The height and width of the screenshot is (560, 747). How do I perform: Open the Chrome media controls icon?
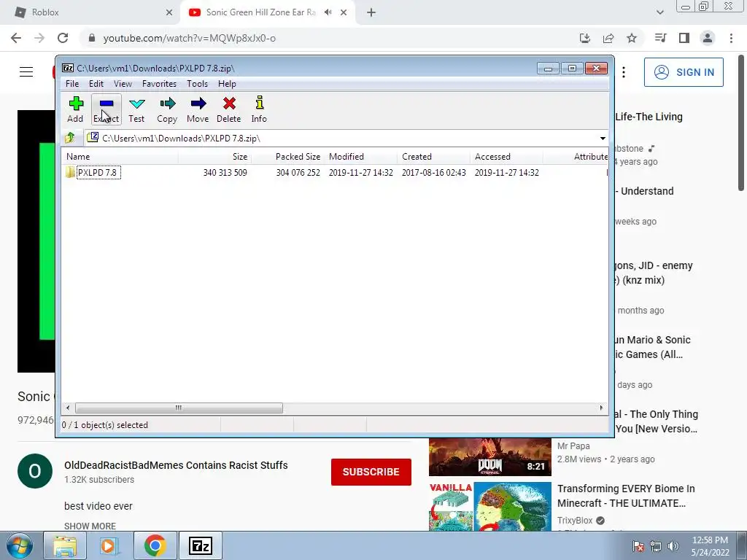click(660, 38)
